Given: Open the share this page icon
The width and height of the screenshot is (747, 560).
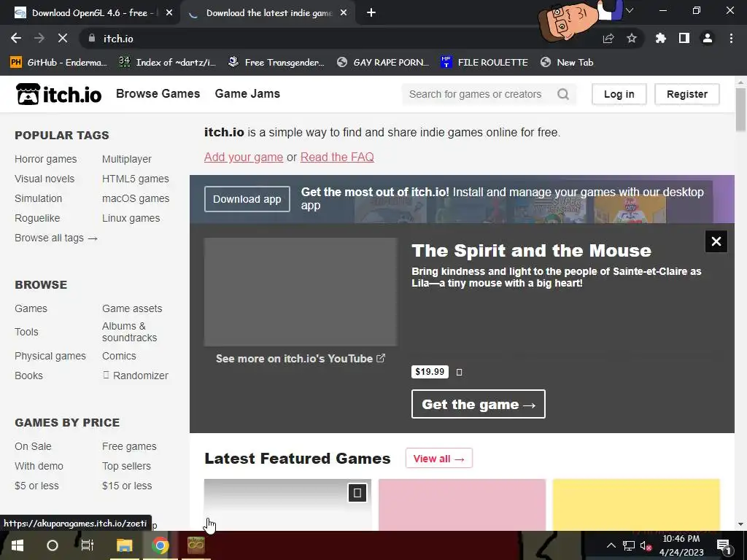Looking at the screenshot, I should 608,38.
